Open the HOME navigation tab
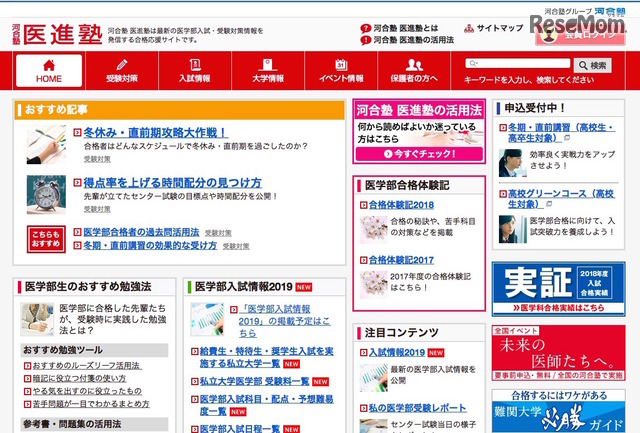The width and height of the screenshot is (640, 433). coord(49,71)
